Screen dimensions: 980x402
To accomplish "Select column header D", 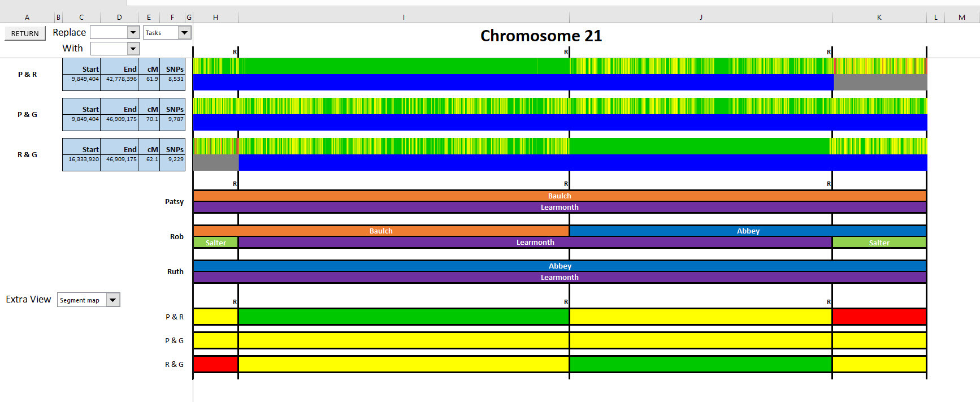I will (119, 18).
